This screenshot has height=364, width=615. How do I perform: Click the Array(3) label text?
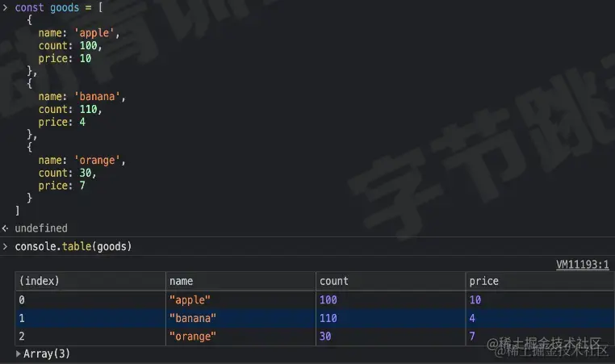point(47,354)
